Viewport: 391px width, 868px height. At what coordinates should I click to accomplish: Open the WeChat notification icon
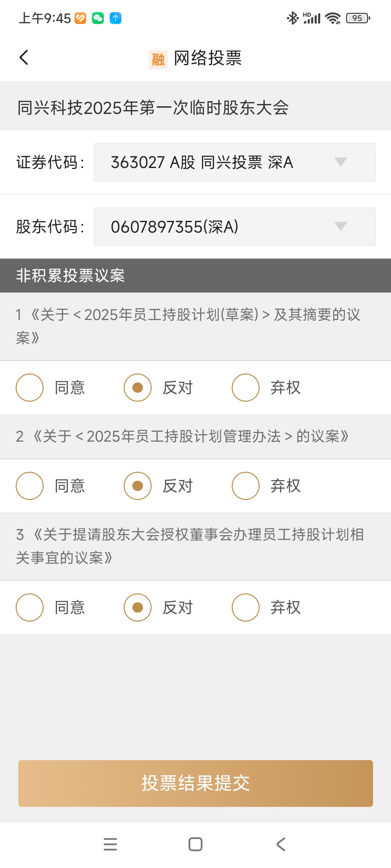[98, 18]
